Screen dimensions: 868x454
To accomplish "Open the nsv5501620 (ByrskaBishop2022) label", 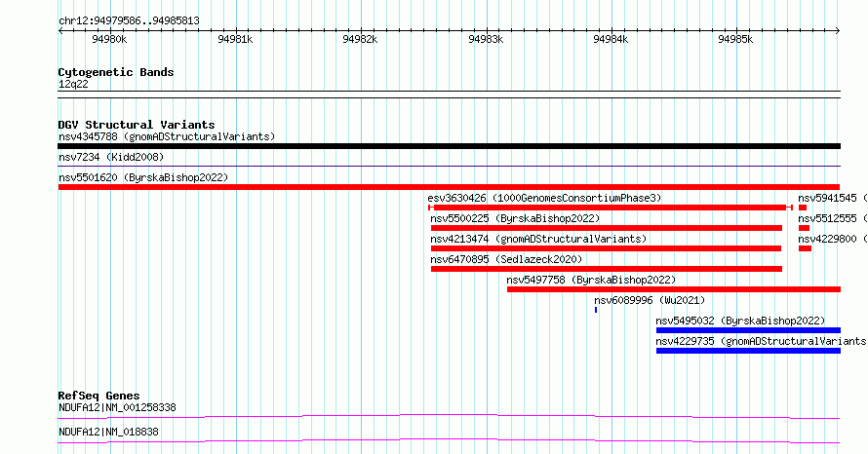I will click(143, 177).
